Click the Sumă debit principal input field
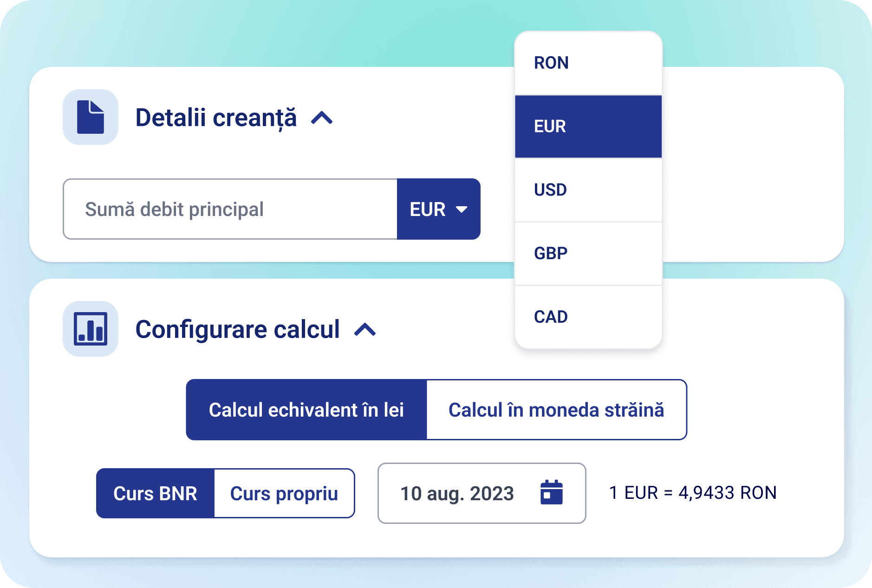Viewport: 872px width, 588px height. click(x=230, y=209)
